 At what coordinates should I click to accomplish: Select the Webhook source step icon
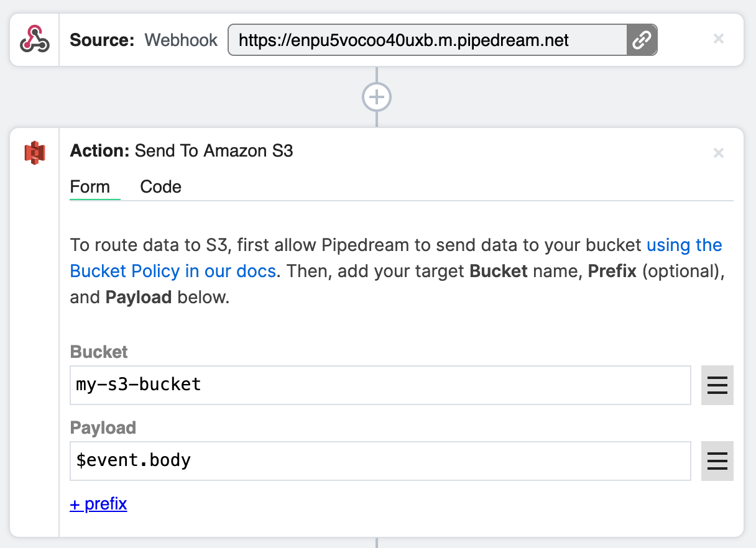tap(35, 39)
